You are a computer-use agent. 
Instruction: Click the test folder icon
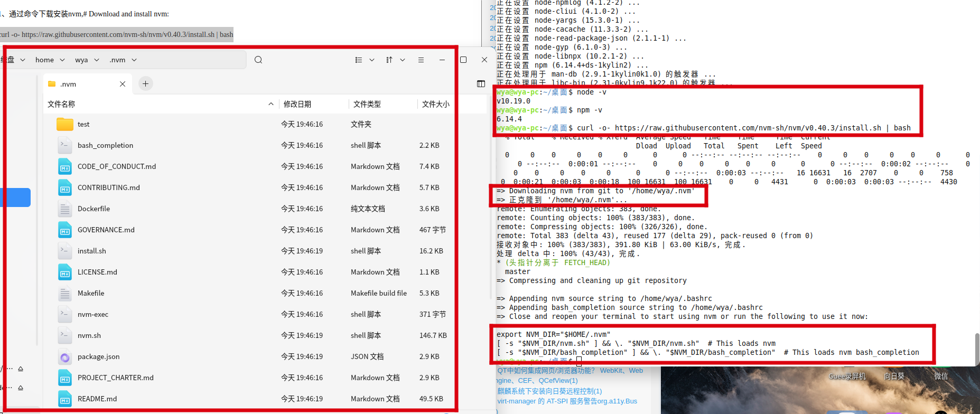65,124
